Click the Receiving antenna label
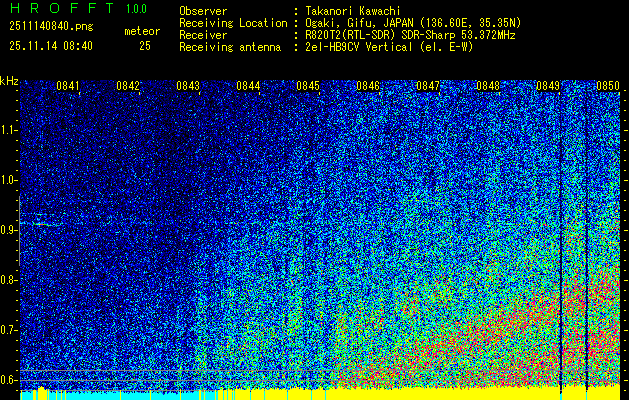Viewport: 629px width, 400px height. pos(230,47)
